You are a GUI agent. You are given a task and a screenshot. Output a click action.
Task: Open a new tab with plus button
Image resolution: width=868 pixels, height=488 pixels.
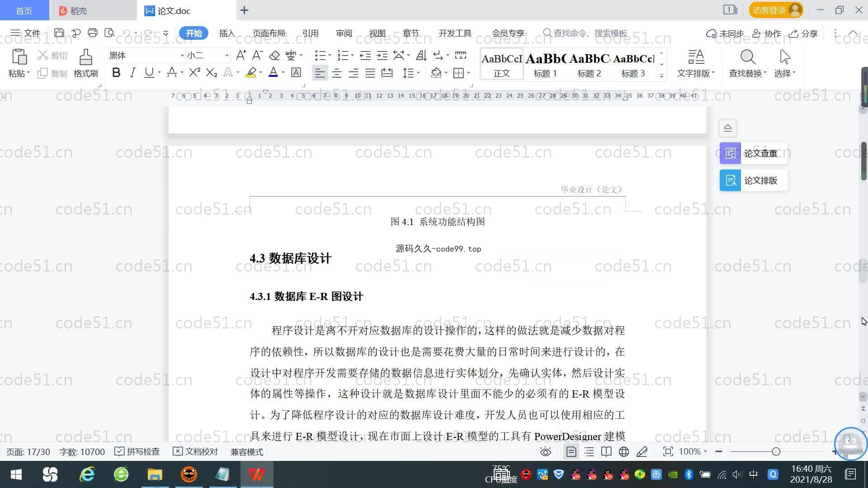(x=244, y=10)
